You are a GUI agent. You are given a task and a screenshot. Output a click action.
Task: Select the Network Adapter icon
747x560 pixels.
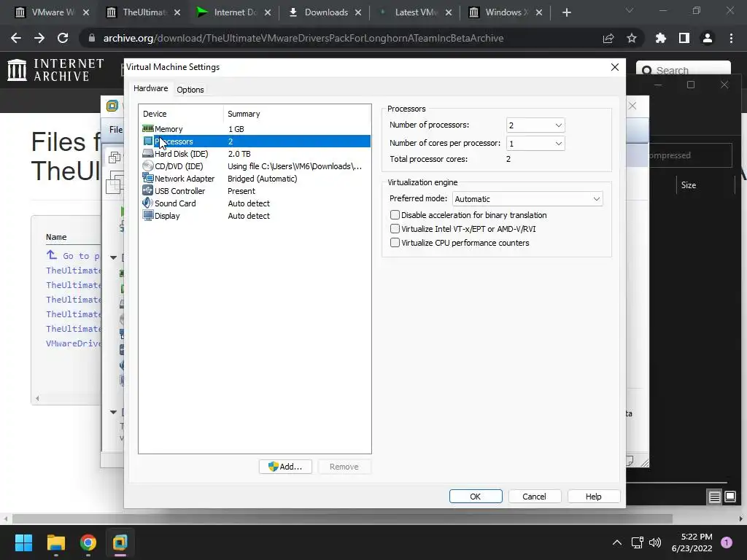(147, 178)
